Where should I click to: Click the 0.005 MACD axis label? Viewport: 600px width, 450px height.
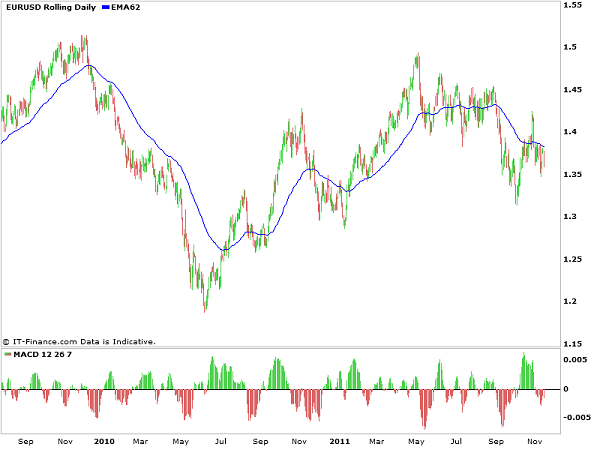[x=575, y=359]
